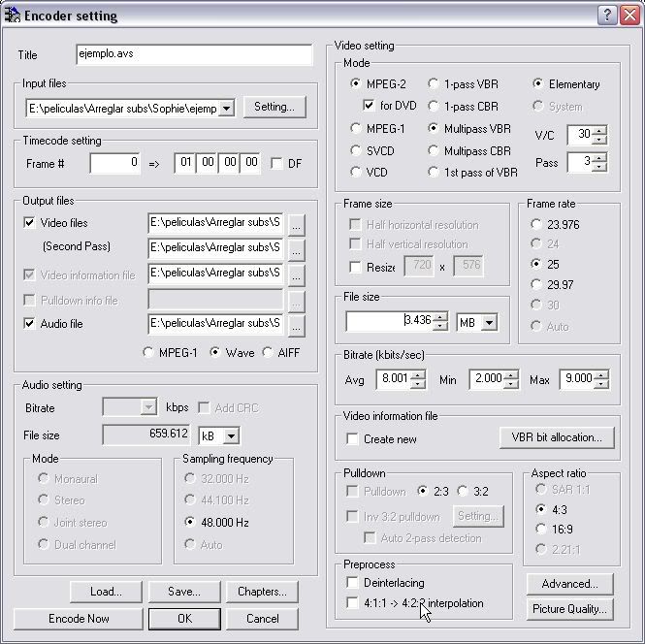Browse for the Second Pass output path
645x644 pixels.
297,248
